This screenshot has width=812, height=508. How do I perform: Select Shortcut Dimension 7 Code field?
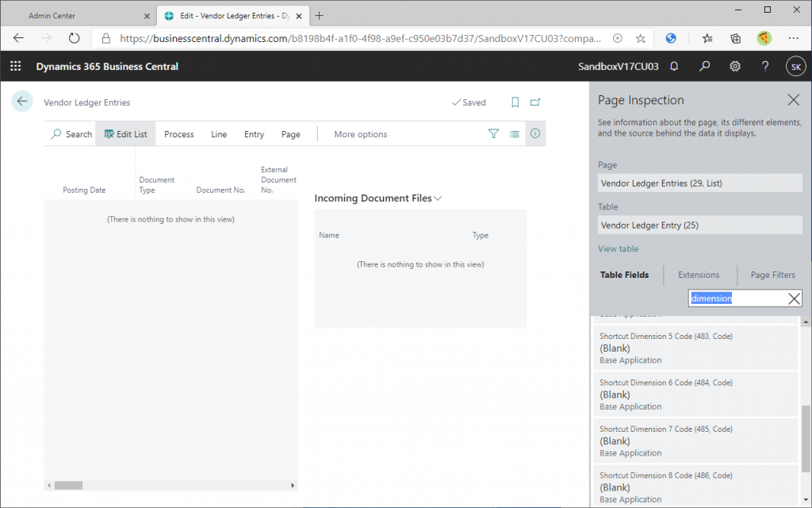click(695, 441)
